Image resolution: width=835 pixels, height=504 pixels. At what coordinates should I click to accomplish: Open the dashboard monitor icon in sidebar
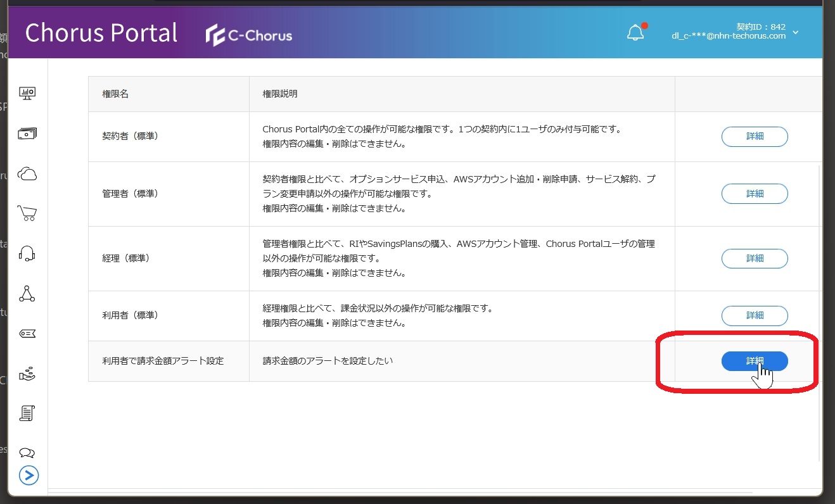click(27, 94)
